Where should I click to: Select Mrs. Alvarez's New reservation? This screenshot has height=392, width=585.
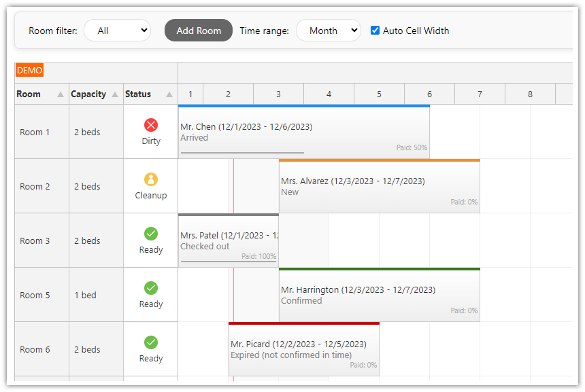click(379, 186)
